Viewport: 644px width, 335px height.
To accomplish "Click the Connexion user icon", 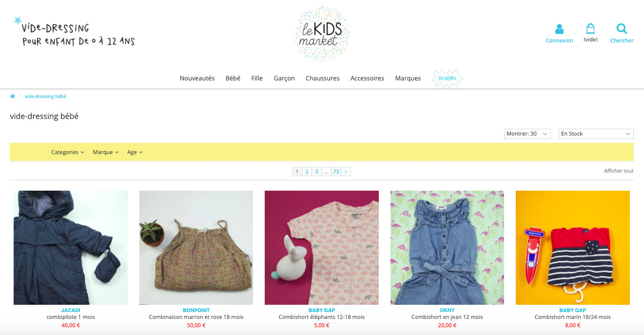I will point(559,29).
